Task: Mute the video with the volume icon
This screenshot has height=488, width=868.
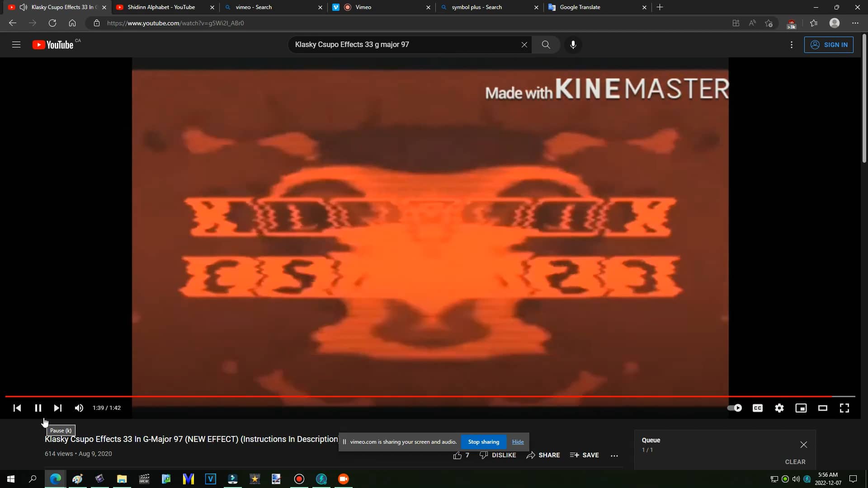Action: coord(79,408)
